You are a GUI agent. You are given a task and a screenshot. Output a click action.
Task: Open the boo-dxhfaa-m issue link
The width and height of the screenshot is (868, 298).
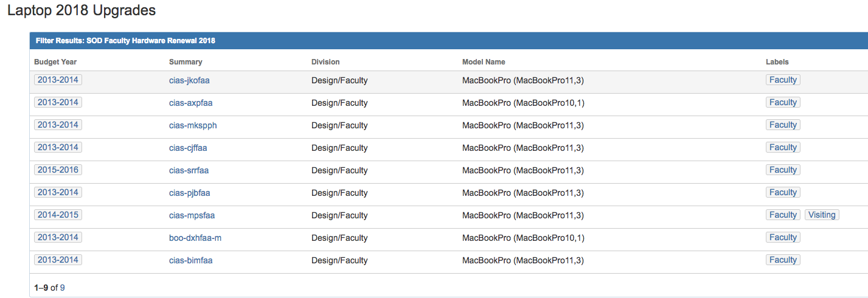[195, 238]
